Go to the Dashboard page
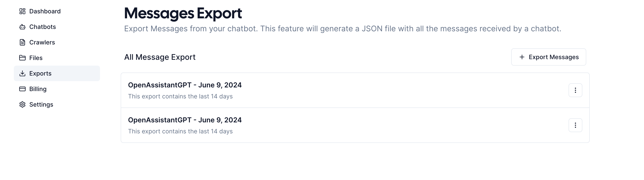Screen dimensions: 644x180 45,11
